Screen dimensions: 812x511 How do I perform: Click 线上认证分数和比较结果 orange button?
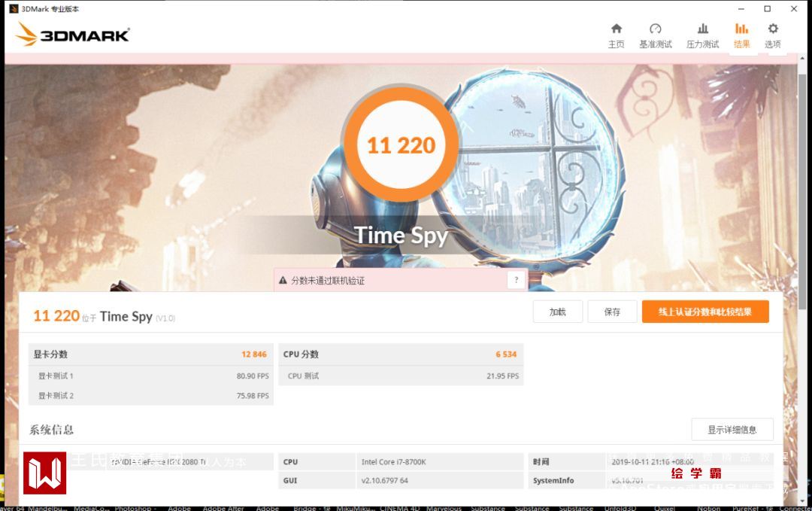tap(705, 312)
